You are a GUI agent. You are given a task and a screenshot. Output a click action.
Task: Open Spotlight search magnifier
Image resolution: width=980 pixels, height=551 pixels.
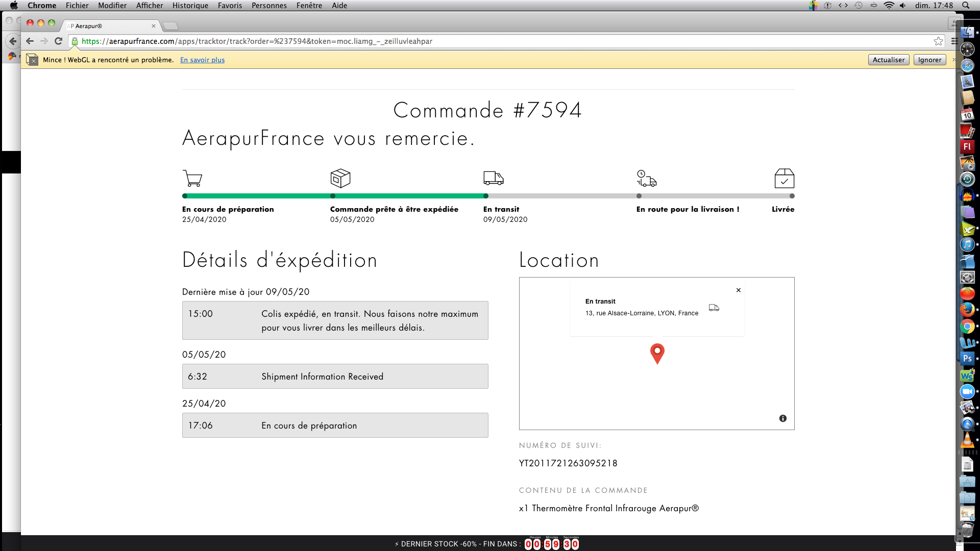tap(966, 6)
